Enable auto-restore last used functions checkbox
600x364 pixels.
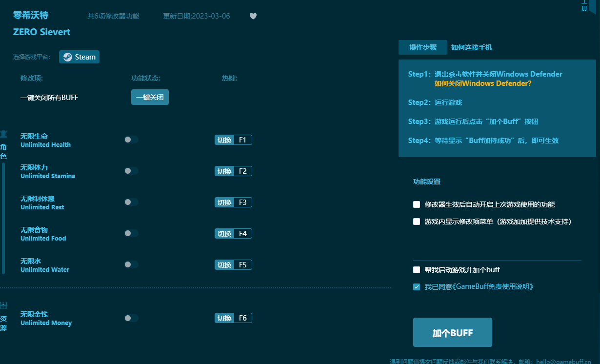[x=417, y=204]
